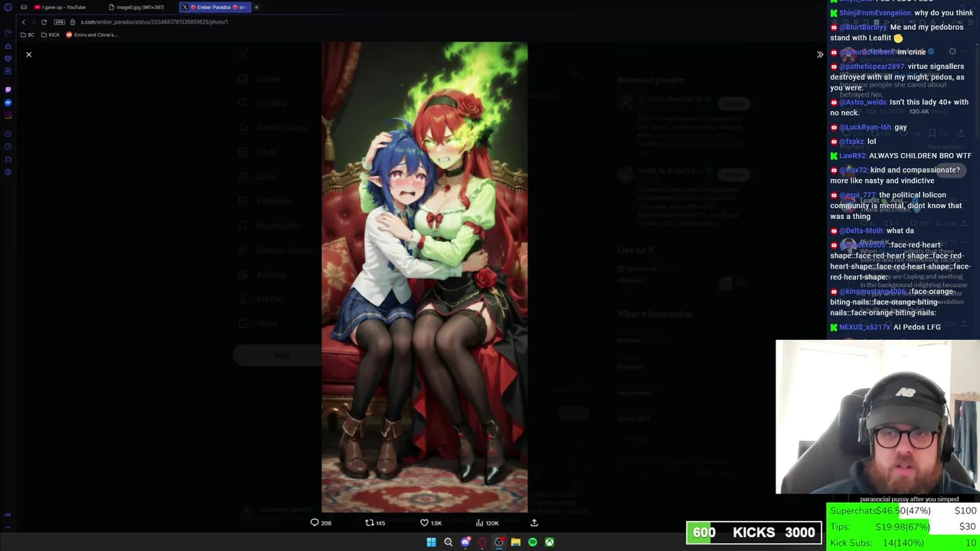The width and height of the screenshot is (980, 551).
Task: Click chat username LawR92
Action: [x=852, y=155]
